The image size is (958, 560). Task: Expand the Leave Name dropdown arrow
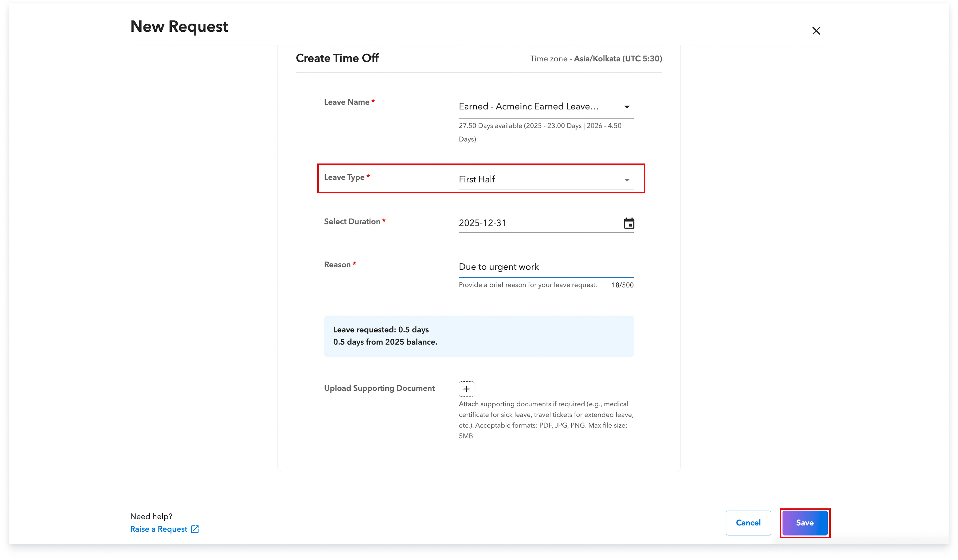click(627, 107)
